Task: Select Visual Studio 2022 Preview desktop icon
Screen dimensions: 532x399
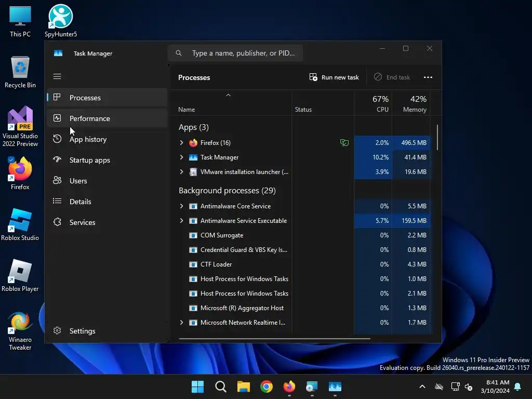Action: (20, 126)
